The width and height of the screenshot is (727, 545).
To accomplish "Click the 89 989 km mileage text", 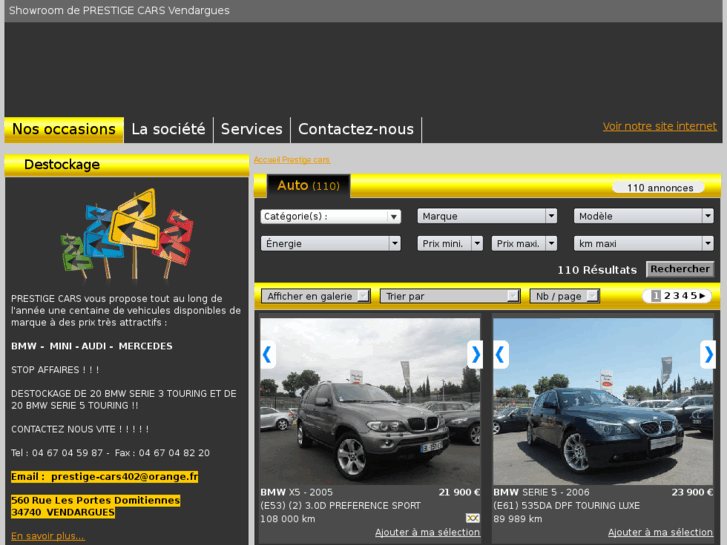I will (517, 519).
